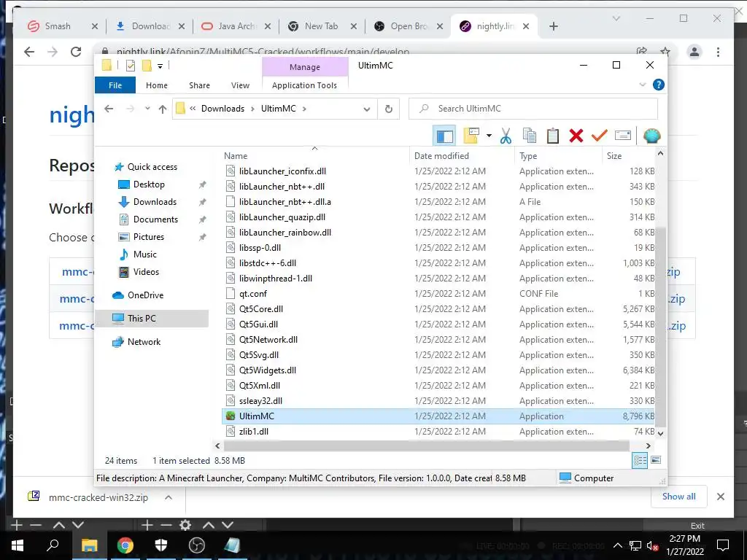This screenshot has height=560, width=747.
Task: Bookmark this page with the star icon
Action: point(665,52)
